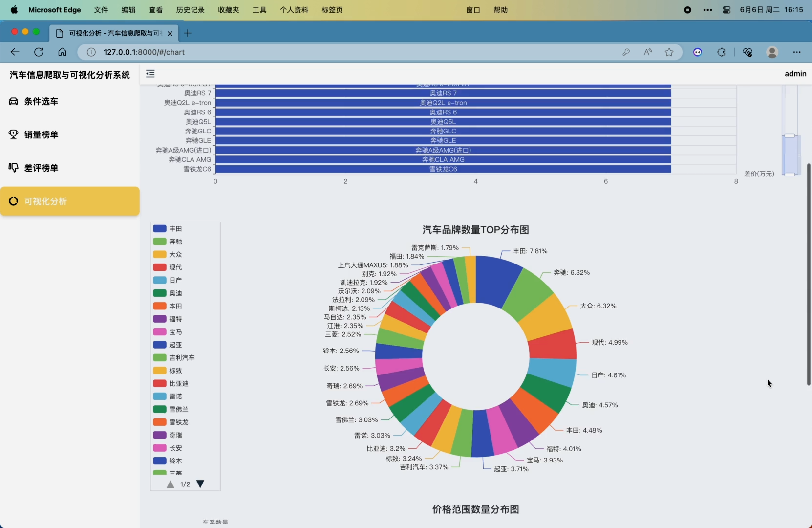Toggle 本田 legend entry

click(168, 306)
